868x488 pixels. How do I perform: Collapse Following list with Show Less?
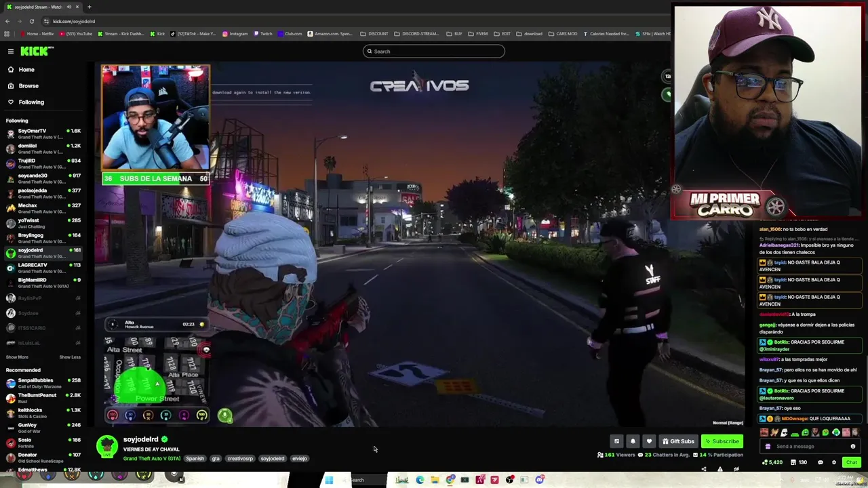(x=70, y=357)
